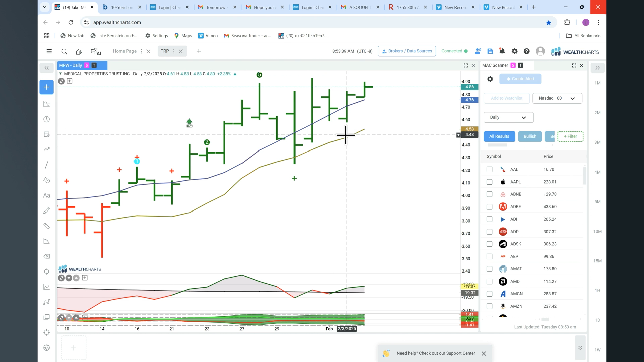
Task: Check the ADP checkbox
Action: [490, 232]
